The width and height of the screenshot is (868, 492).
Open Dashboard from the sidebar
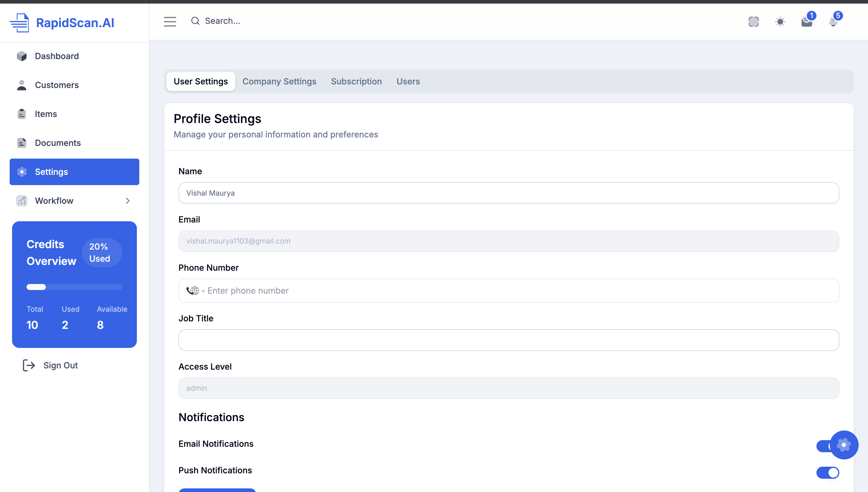pyautogui.click(x=57, y=56)
